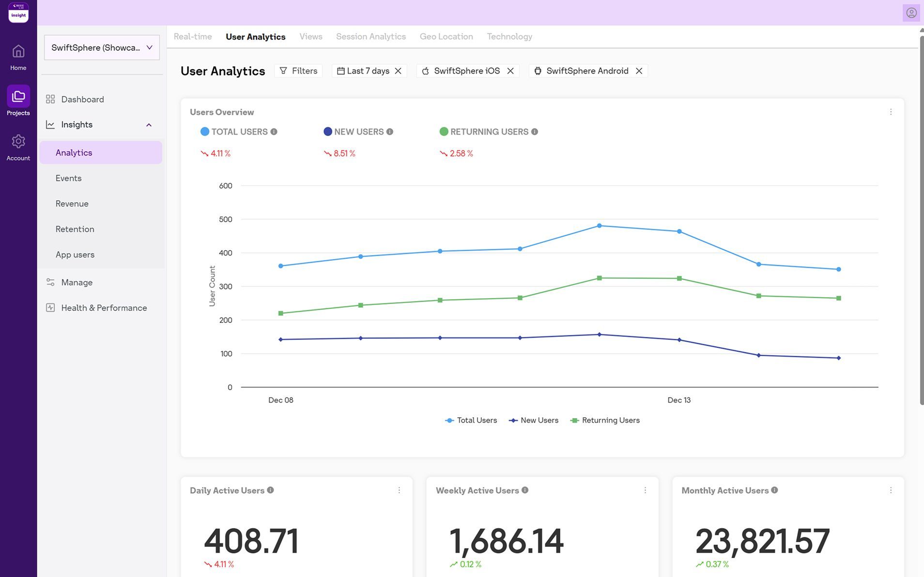Switch to the Geo Location tab
Screen dimensions: 924x577
446,37
